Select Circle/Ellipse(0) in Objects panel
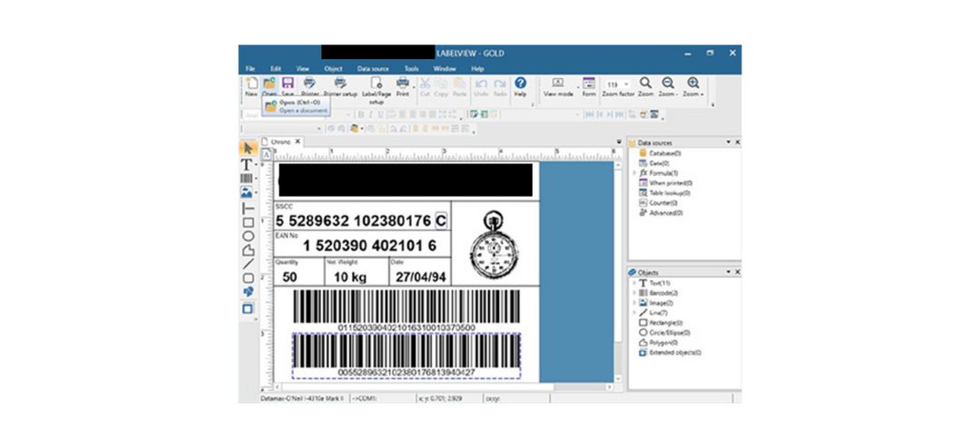This screenshot has height=448, width=980. [664, 333]
